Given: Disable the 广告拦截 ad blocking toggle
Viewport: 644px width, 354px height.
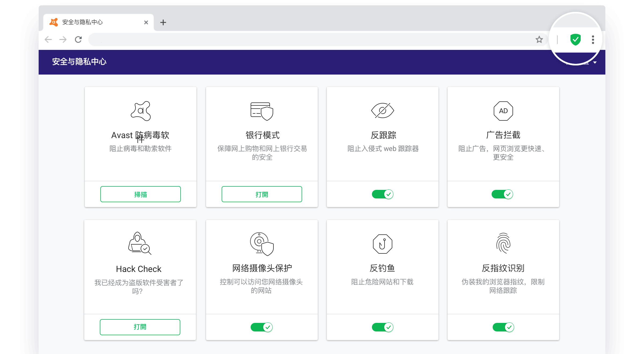Looking at the screenshot, I should click(502, 194).
